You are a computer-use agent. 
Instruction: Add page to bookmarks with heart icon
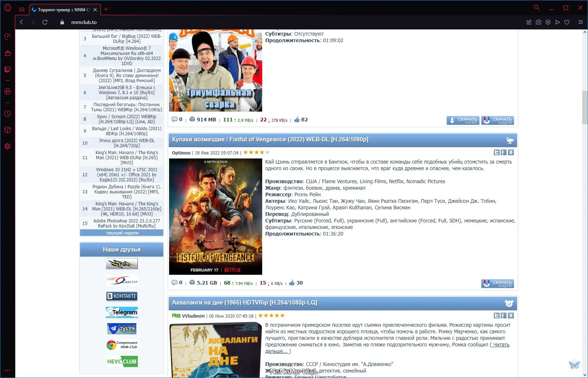567,22
